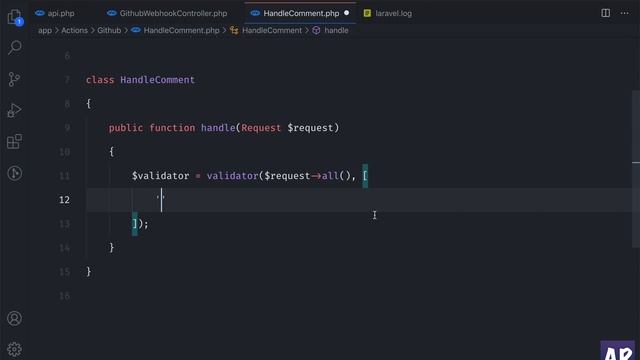Click the 'Actions' breadcrumb segment

(74, 31)
